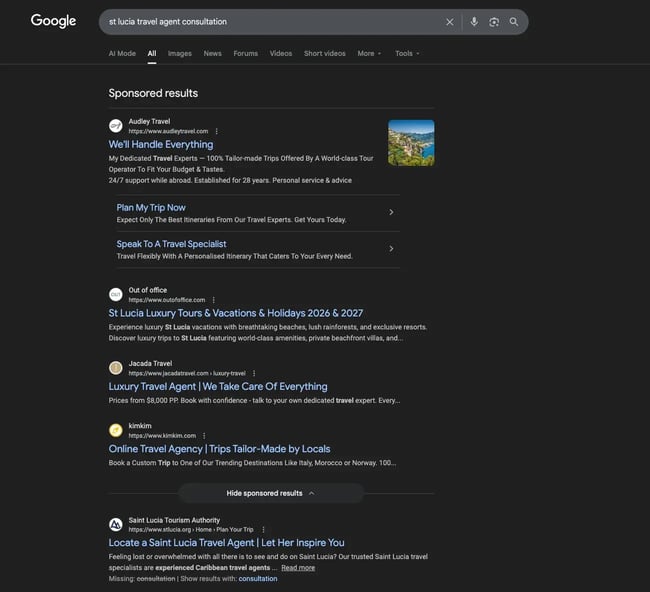Open three-dot menu beside jacadatravel.com
650x592 pixels.
254,374
